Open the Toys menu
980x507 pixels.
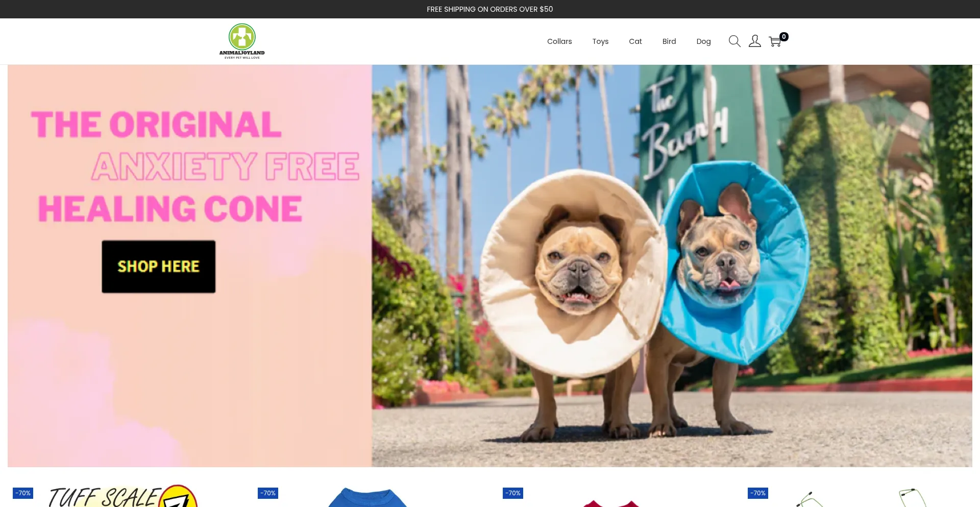click(x=600, y=41)
